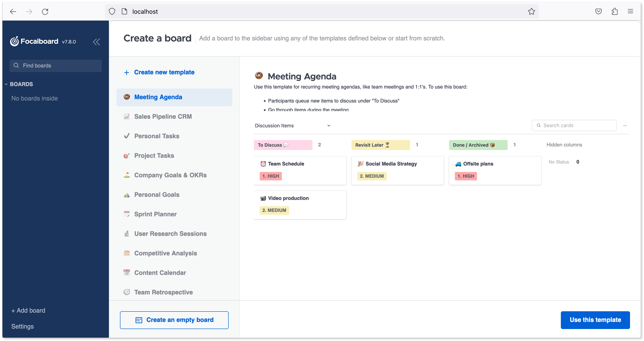
Task: Click the checkmark icon beside Personal Tasks
Action: click(127, 136)
